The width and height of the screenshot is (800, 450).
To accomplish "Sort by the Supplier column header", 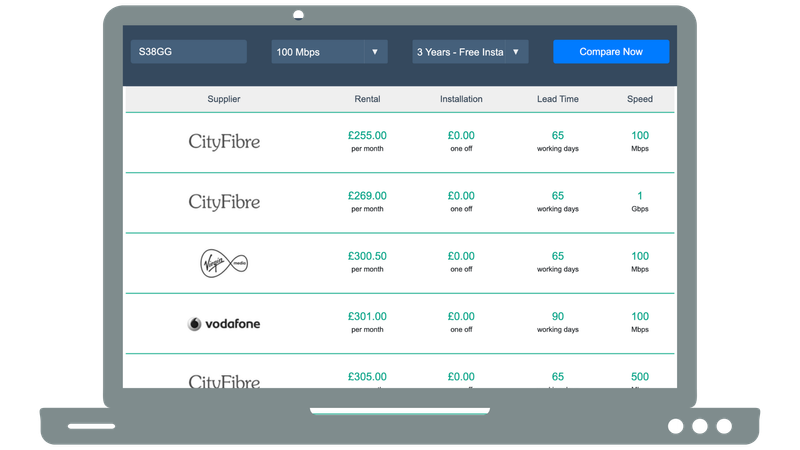I will click(224, 99).
